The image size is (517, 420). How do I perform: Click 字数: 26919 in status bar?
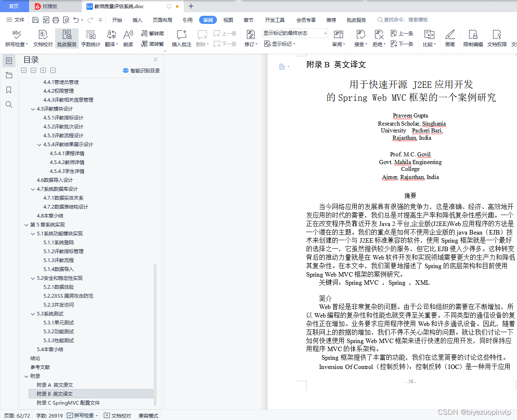point(49,416)
